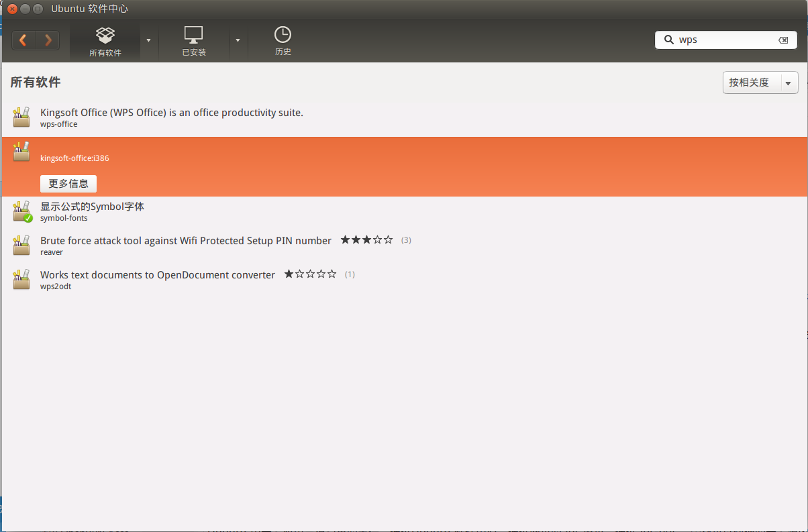This screenshot has width=808, height=532.
Task: Click the kingsoft-office:i386 package icon
Action: (21, 151)
